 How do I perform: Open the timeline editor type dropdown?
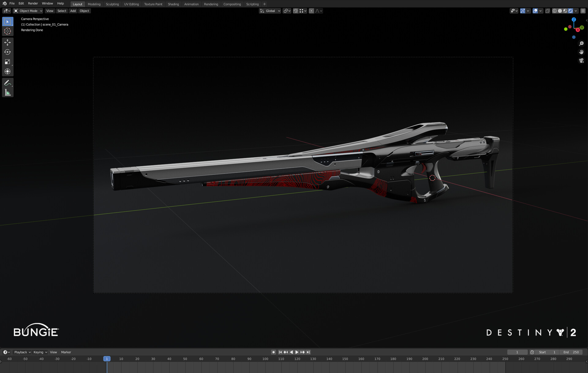tap(7, 352)
